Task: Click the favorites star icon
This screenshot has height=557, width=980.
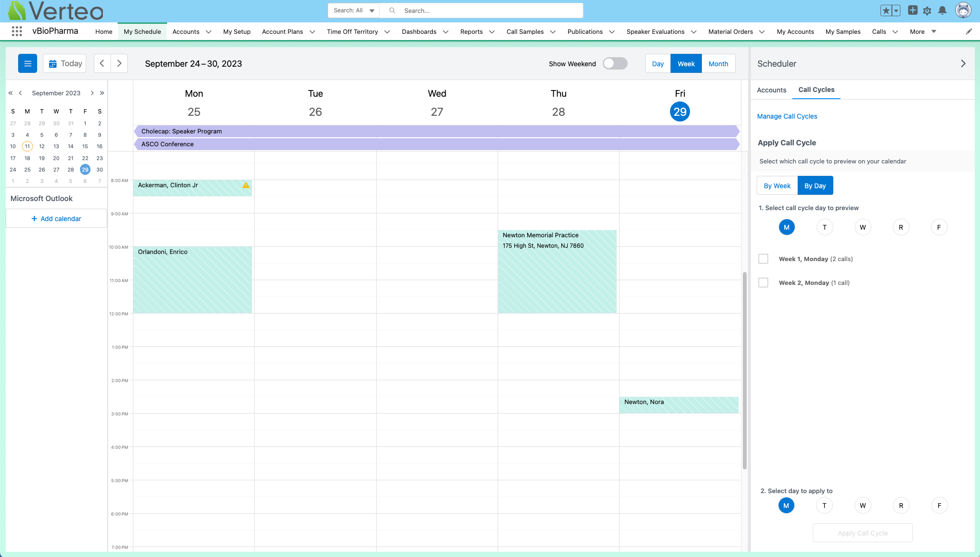Action: pyautogui.click(x=886, y=10)
